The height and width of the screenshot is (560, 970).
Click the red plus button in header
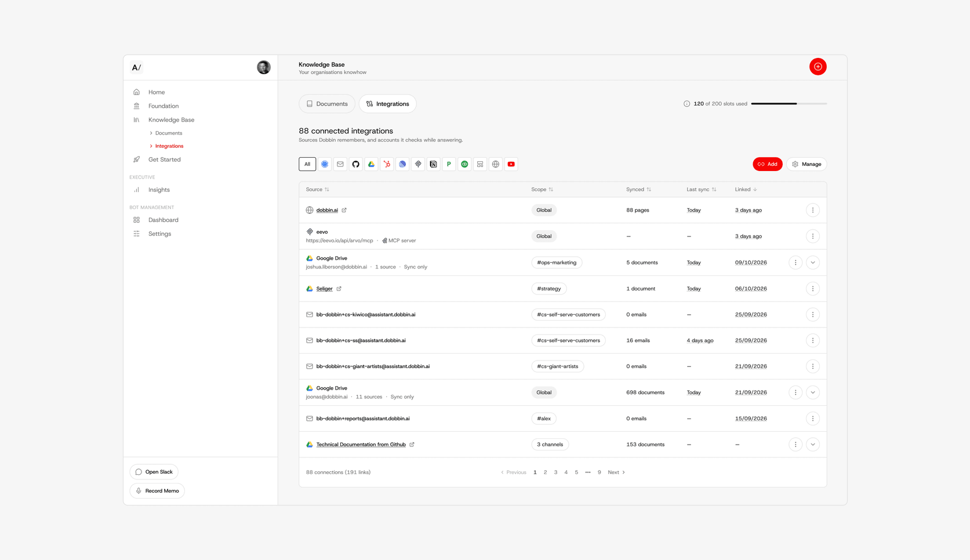tap(818, 67)
